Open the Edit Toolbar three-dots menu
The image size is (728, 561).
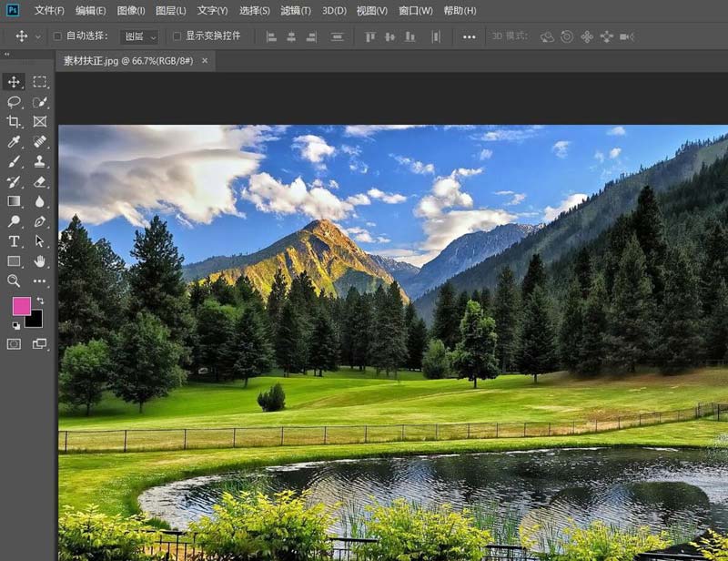pos(39,280)
